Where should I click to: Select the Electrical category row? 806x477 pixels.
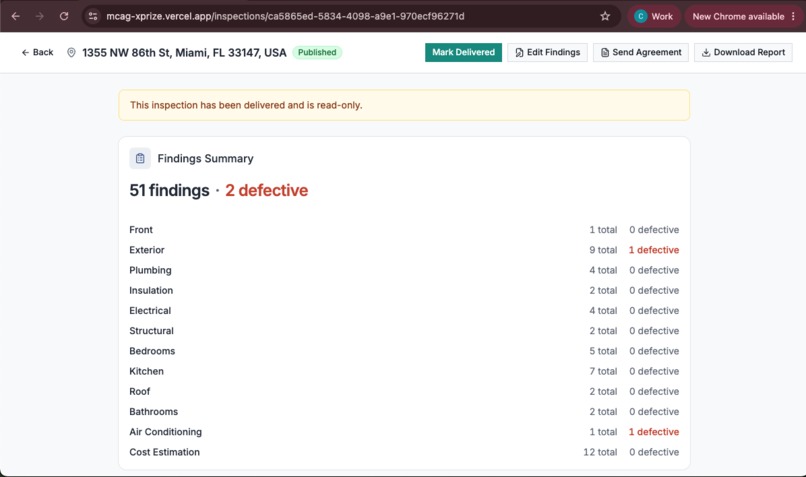pyautogui.click(x=404, y=310)
